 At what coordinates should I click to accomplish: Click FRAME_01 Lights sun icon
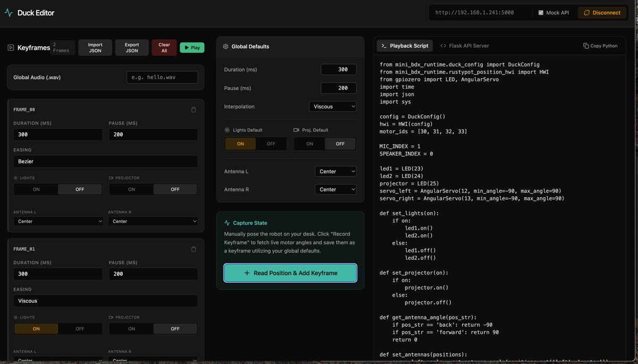click(x=16, y=317)
